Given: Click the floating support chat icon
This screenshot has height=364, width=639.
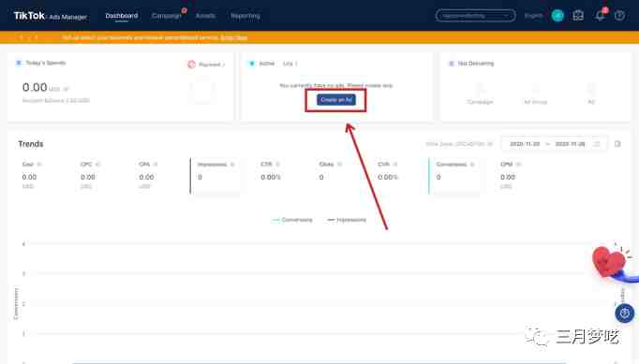Looking at the screenshot, I should 624,313.
